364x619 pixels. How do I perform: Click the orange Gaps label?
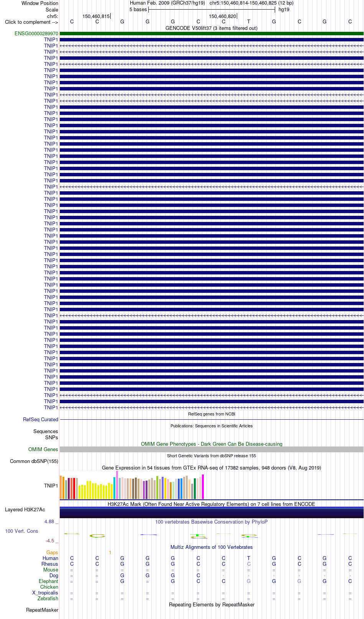coord(52,552)
